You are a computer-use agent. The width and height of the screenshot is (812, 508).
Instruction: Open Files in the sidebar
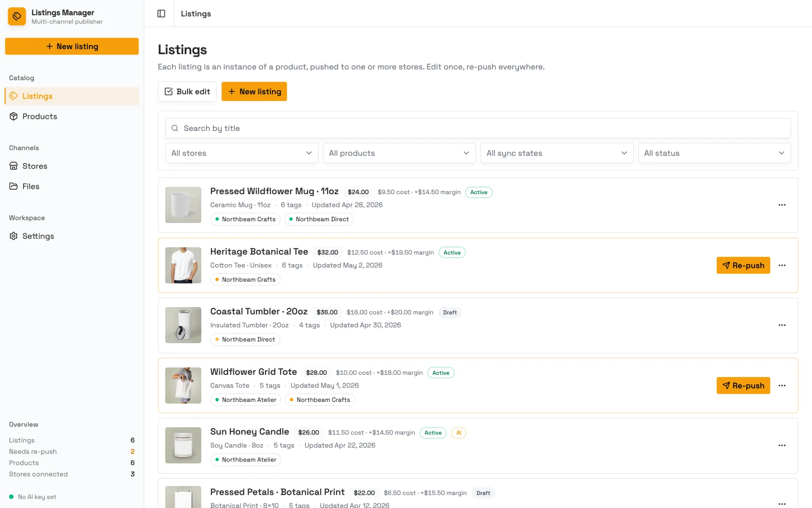[72, 186]
